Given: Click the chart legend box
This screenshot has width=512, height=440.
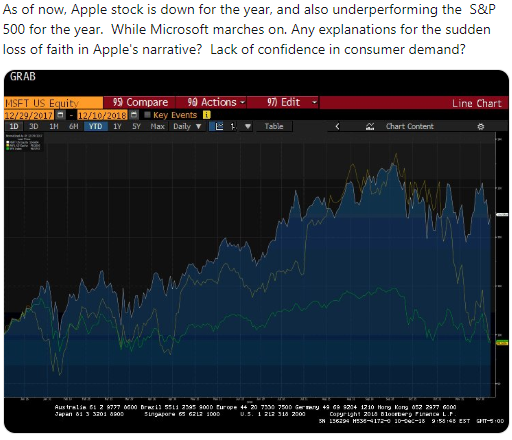Looking at the screenshot, I should pyautogui.click(x=24, y=143).
